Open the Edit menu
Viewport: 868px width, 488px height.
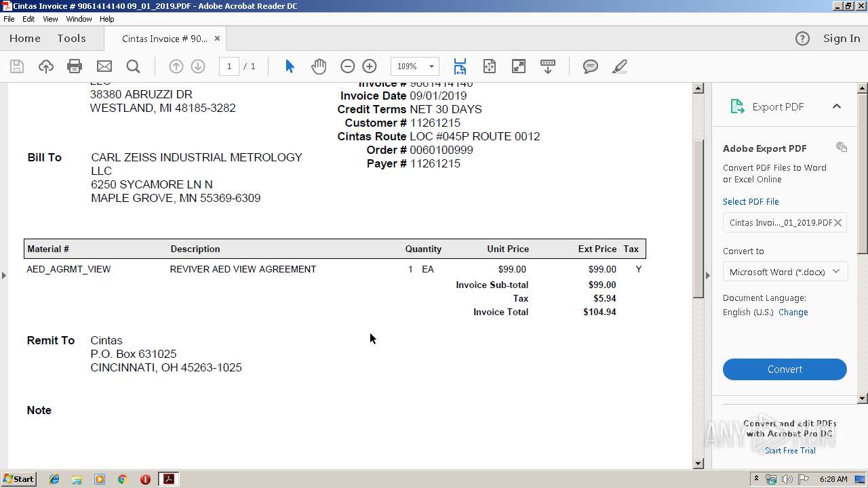coord(28,19)
